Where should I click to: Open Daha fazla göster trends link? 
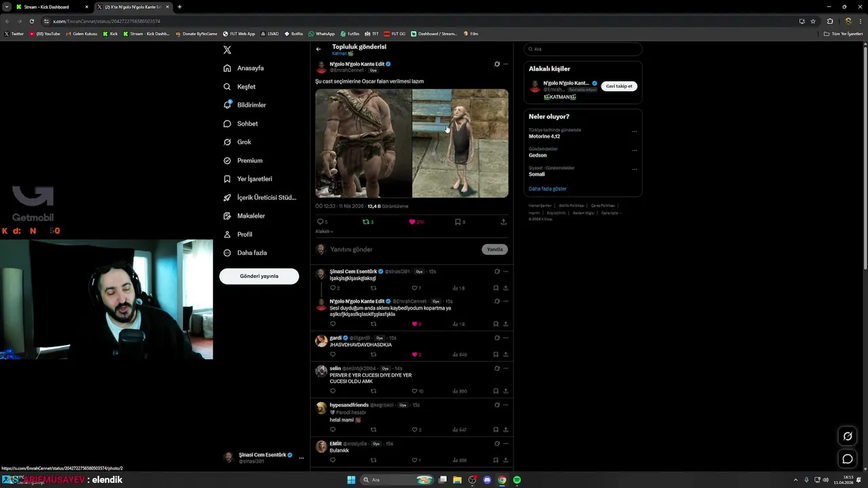pyautogui.click(x=547, y=188)
